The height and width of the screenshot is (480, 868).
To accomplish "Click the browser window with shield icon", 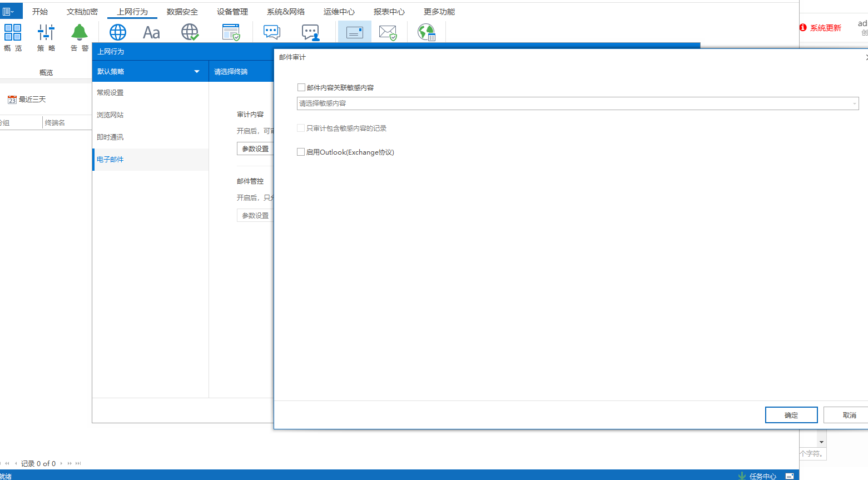I will 231,32.
